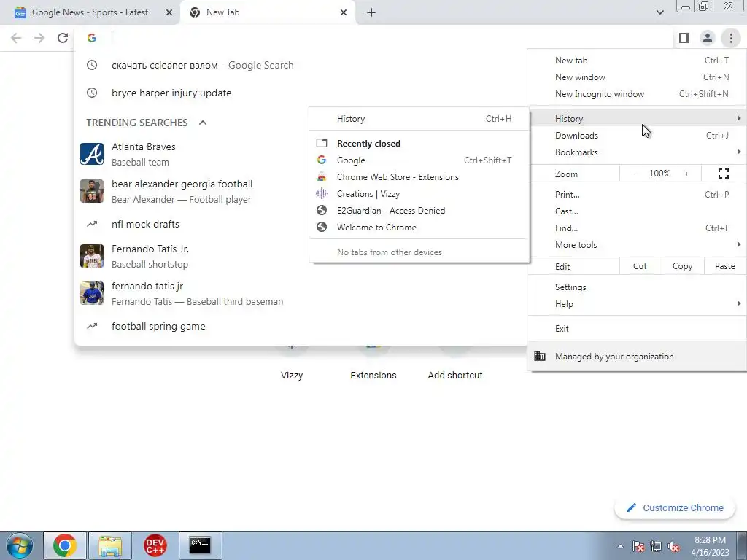Viewport: 747px width, 560px height.
Task: Decrease zoom with the minus button
Action: click(x=633, y=174)
